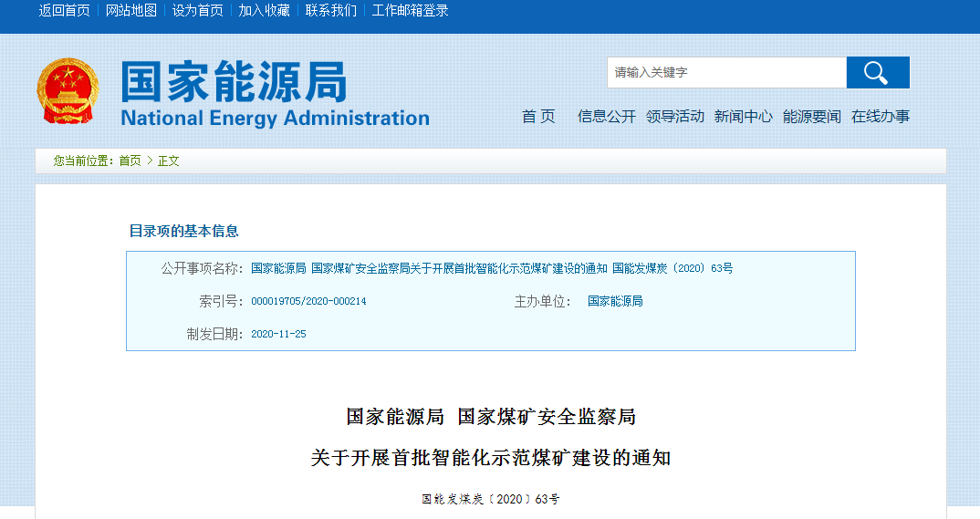This screenshot has height=519, width=980.
Task: Click the magnifying glass search button
Action: tap(878, 72)
